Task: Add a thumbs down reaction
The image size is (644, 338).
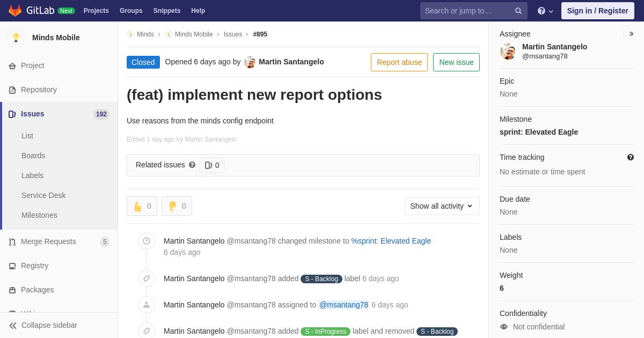Action: tap(177, 206)
